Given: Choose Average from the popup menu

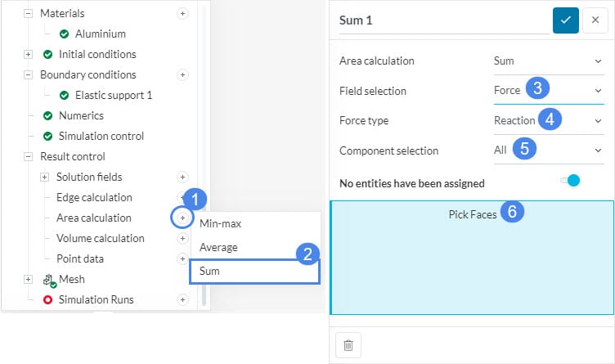Looking at the screenshot, I should 218,247.
